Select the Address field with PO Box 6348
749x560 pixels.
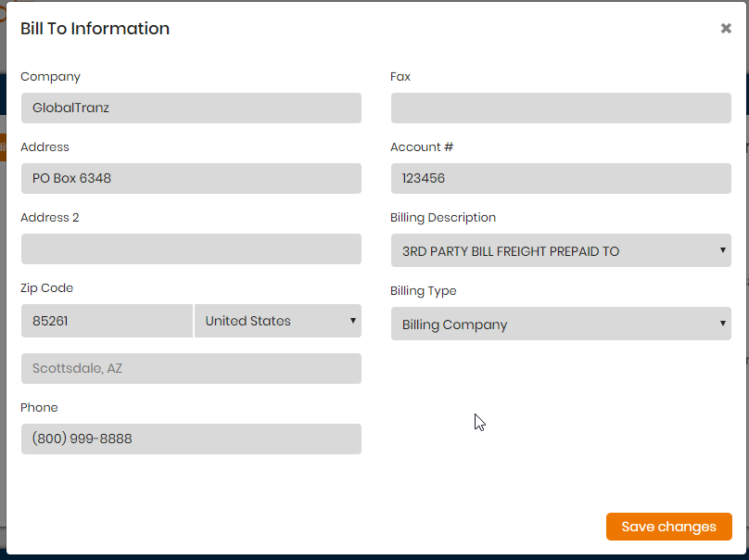tap(191, 178)
